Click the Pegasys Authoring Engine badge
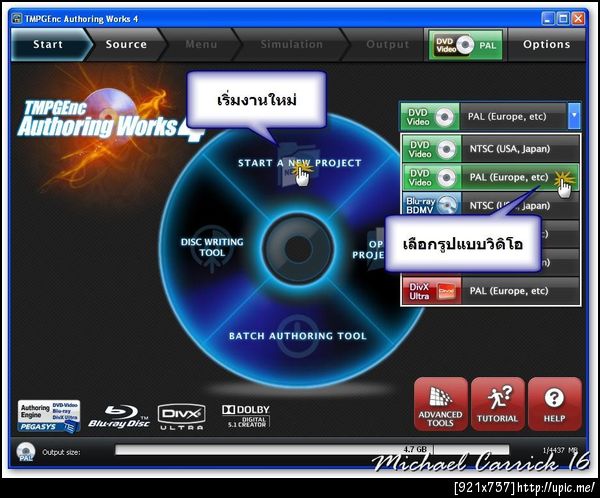 click(49, 416)
